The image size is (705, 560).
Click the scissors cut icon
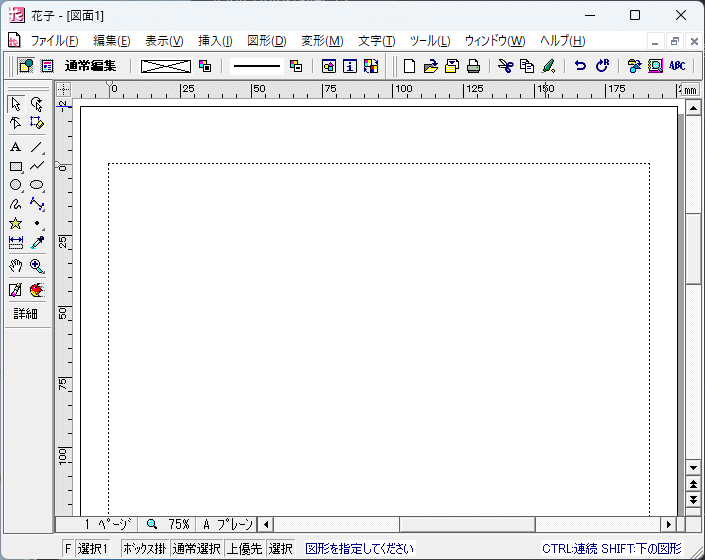click(505, 66)
